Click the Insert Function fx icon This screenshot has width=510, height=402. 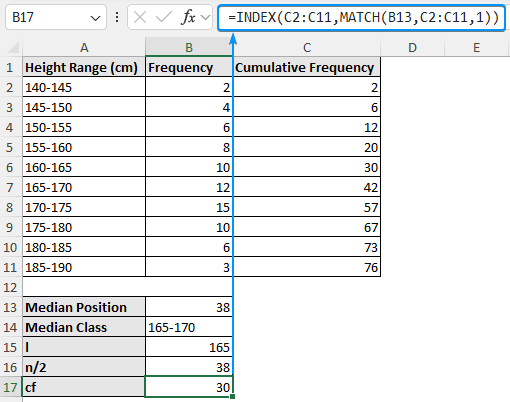[188, 17]
